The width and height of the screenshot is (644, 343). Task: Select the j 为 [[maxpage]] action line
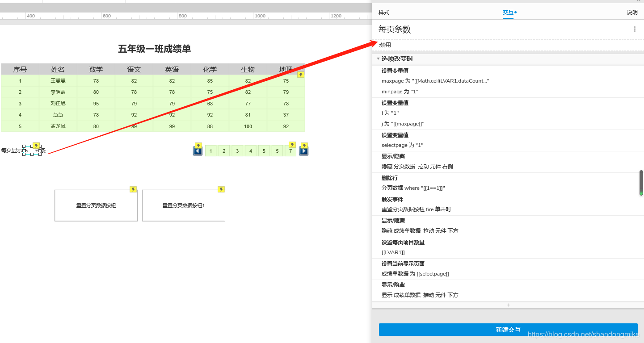(403, 124)
